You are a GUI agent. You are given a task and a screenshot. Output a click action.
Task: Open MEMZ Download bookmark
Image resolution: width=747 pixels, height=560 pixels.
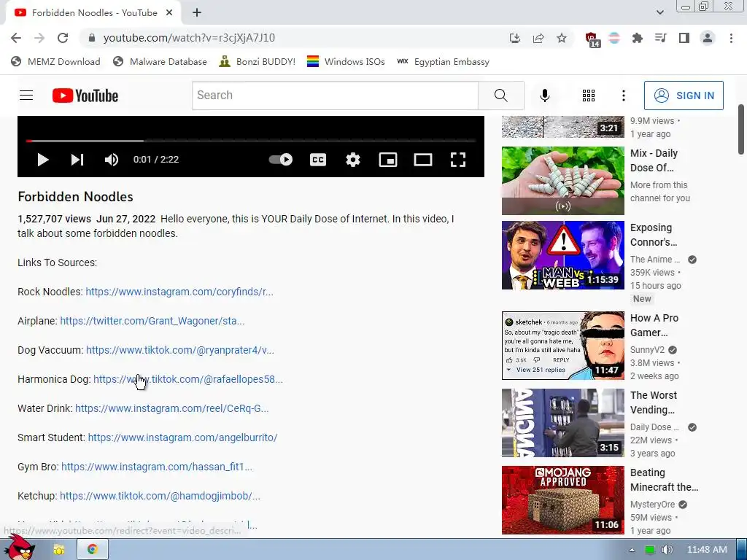coord(55,61)
